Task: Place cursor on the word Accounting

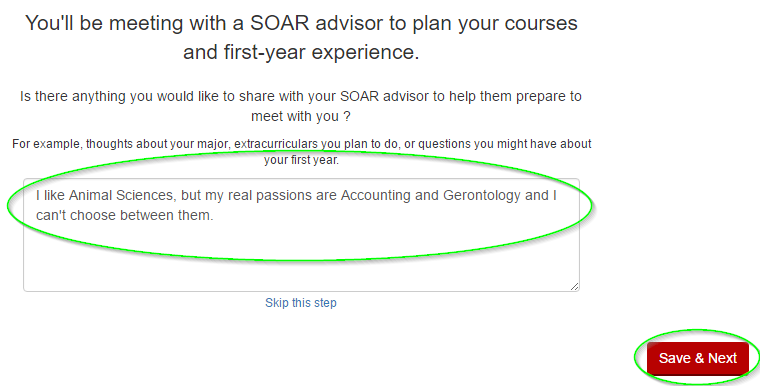Action: coord(376,195)
